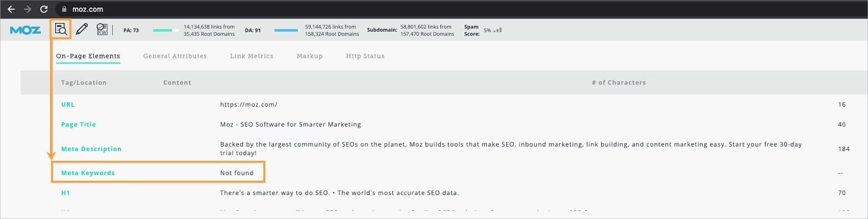The height and width of the screenshot is (219, 868).
Task: Go to the Http Status tab
Action: click(x=365, y=56)
